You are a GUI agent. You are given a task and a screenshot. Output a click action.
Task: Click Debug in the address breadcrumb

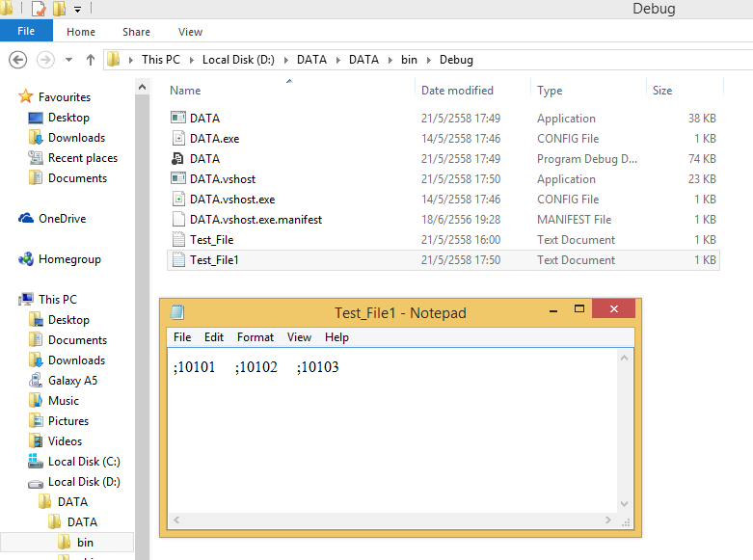tap(456, 60)
